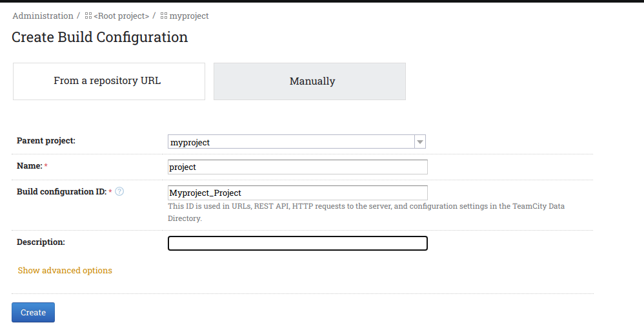Open the myproject breadcrumb link

[189, 16]
